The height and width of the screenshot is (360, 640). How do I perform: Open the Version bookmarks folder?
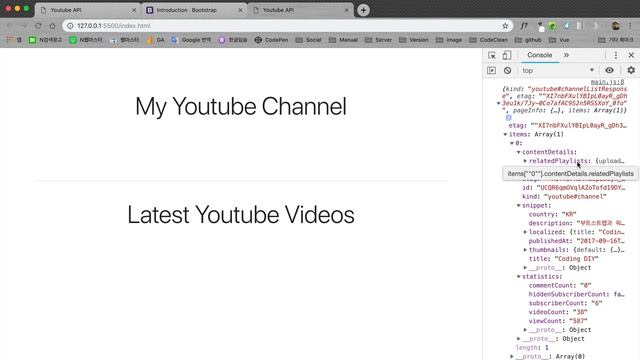(414, 40)
